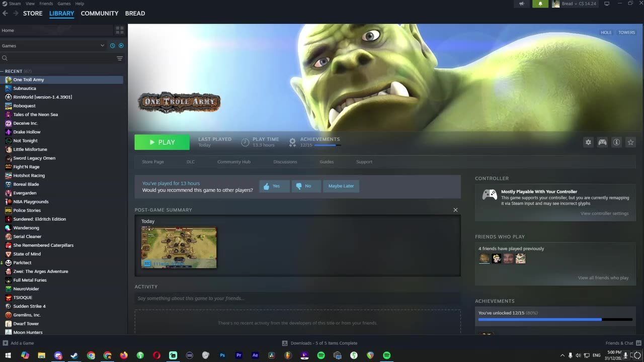Screen dimensions: 644x362
Task: Open View controller settings link
Action: [x=604, y=214]
